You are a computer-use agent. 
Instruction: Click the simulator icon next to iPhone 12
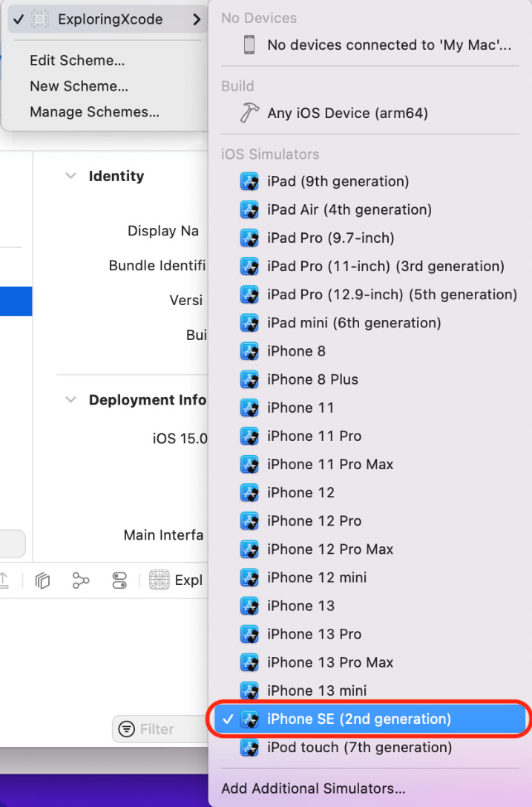(x=249, y=492)
